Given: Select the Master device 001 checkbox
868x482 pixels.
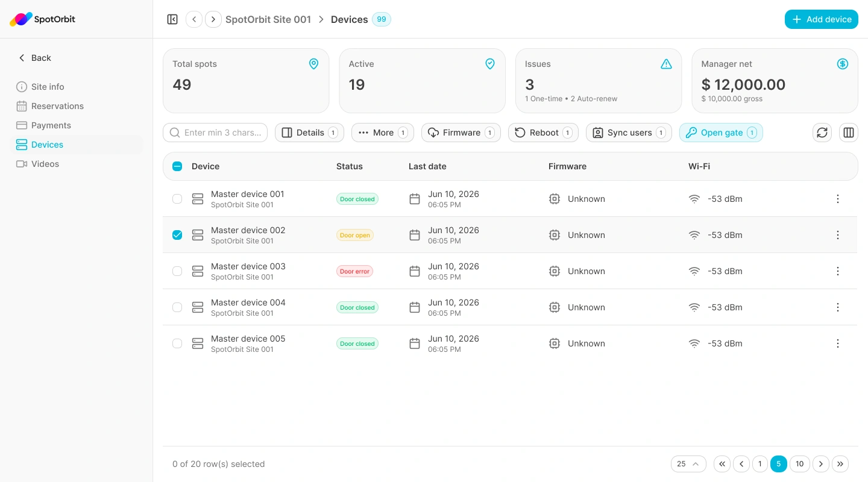Looking at the screenshot, I should [177, 199].
